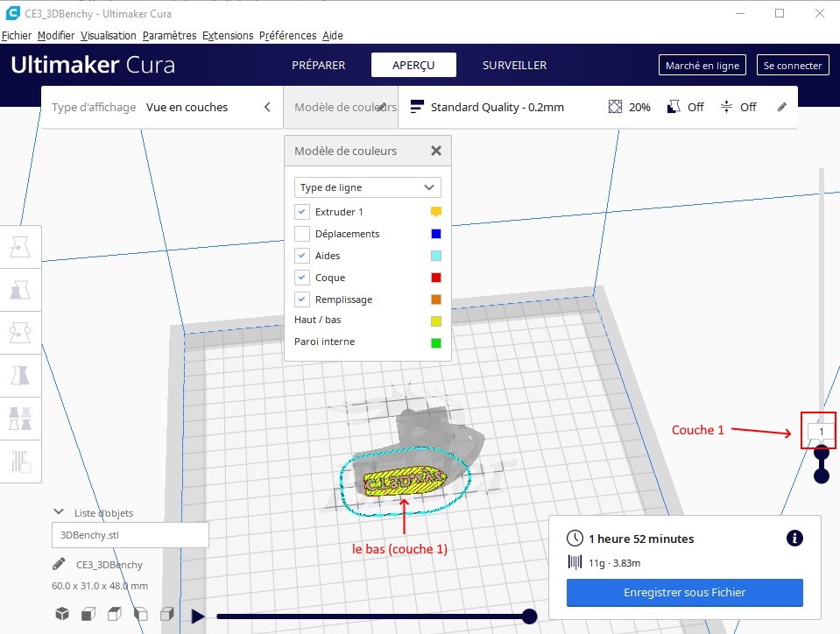Image resolution: width=840 pixels, height=634 pixels.
Task: Open the Vue en couches view selector
Action: 187,107
